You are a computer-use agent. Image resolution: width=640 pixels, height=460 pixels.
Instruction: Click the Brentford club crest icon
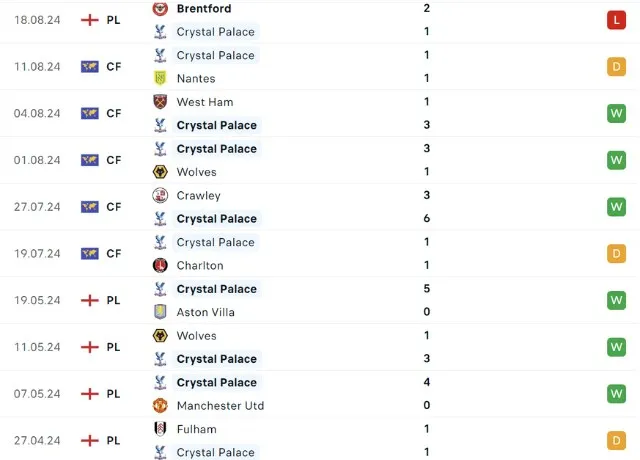pyautogui.click(x=159, y=9)
